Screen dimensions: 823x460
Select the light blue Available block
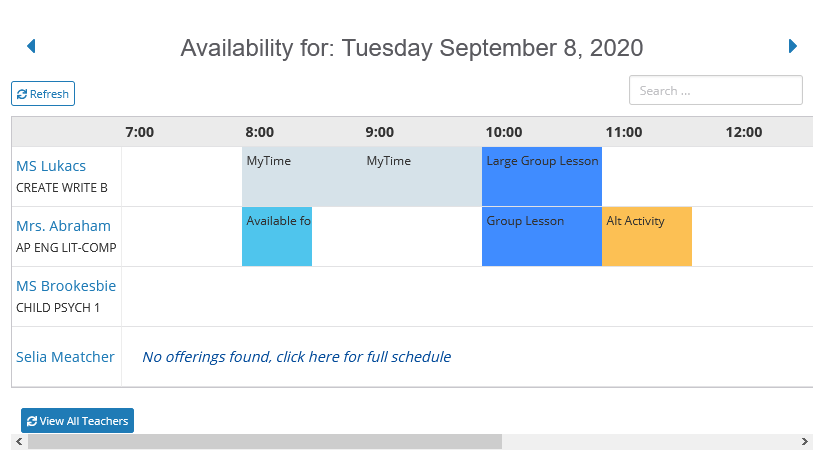click(277, 237)
